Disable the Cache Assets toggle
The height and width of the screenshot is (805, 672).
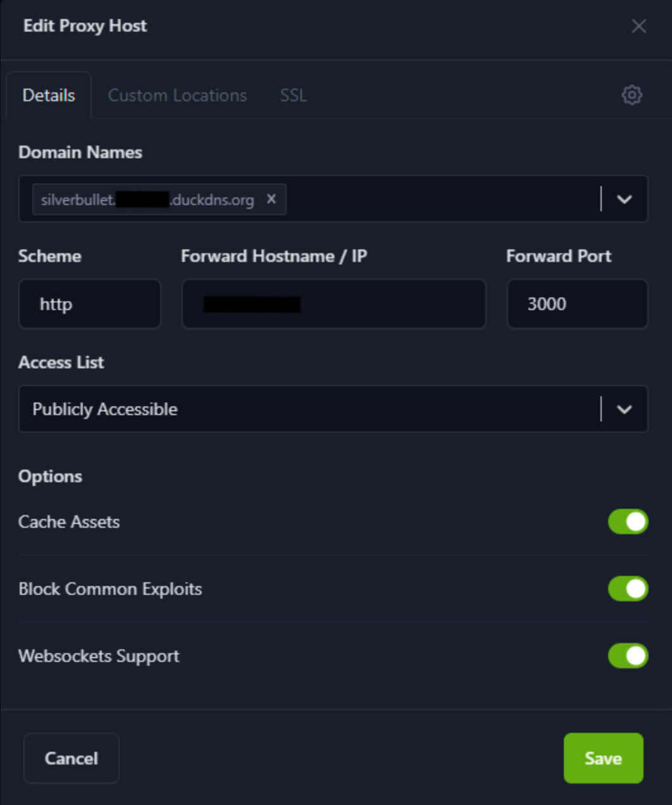[x=628, y=522]
